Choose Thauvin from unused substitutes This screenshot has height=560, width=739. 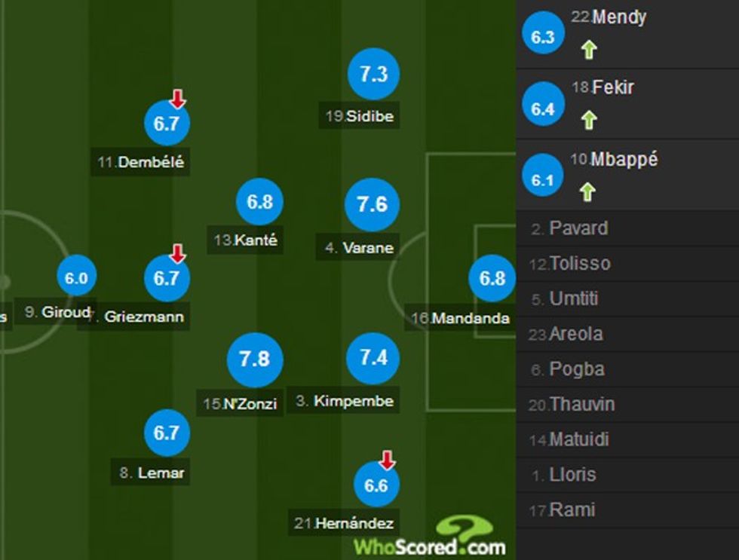(x=581, y=405)
